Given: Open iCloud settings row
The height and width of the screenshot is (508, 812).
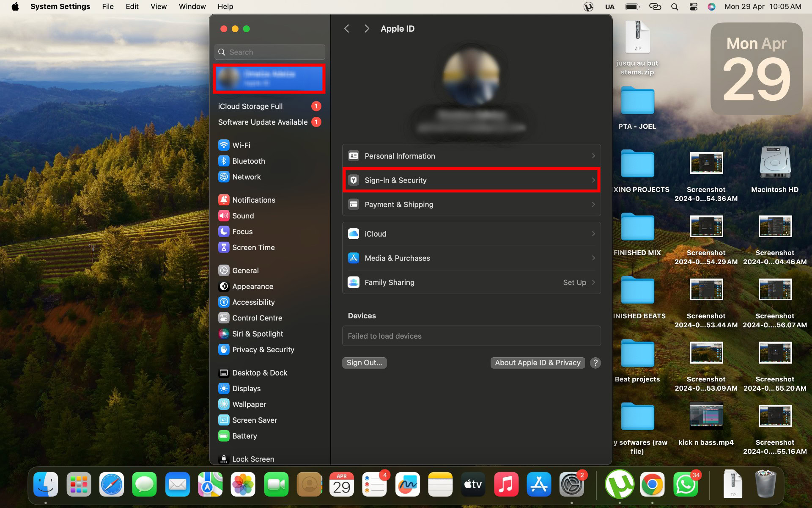Looking at the screenshot, I should (x=471, y=234).
